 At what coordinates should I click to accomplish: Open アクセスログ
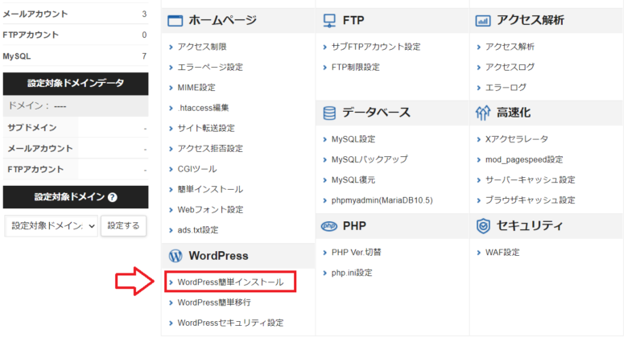[510, 68]
